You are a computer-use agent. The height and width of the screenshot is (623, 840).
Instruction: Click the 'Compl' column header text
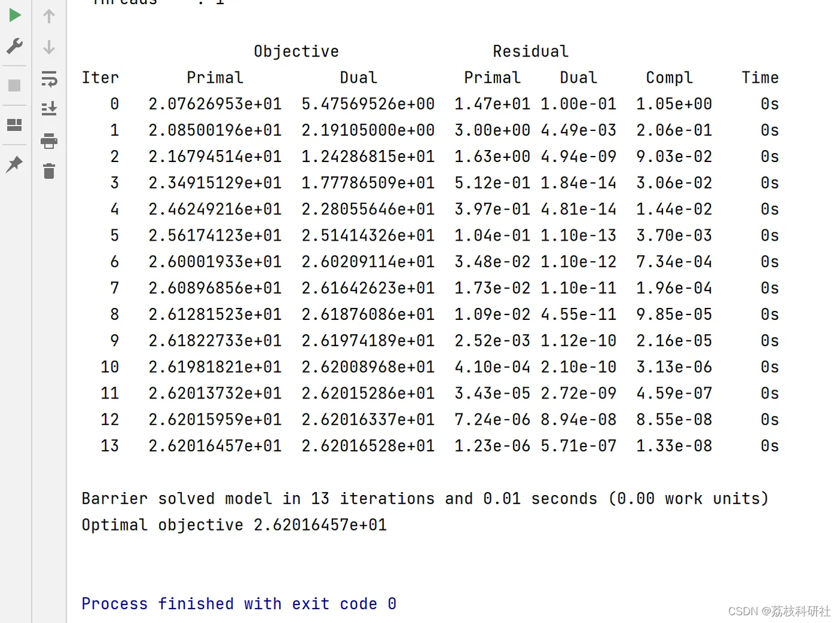click(x=669, y=78)
